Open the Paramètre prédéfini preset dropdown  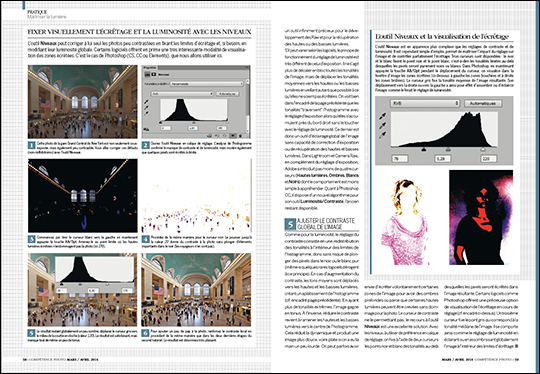207,84
